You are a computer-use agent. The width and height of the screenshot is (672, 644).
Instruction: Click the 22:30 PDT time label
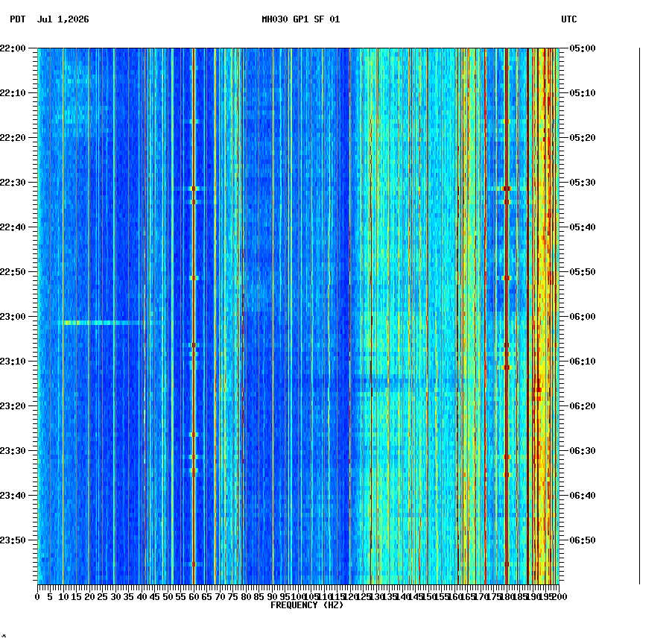(13, 182)
